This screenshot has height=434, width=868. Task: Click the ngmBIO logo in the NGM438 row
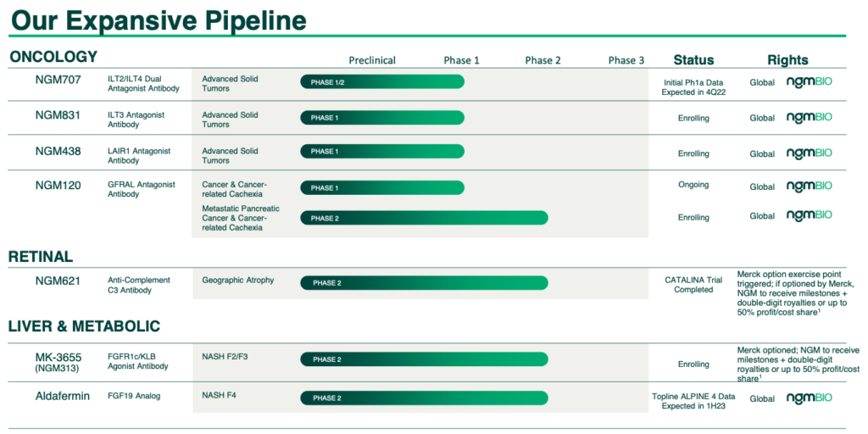click(809, 153)
